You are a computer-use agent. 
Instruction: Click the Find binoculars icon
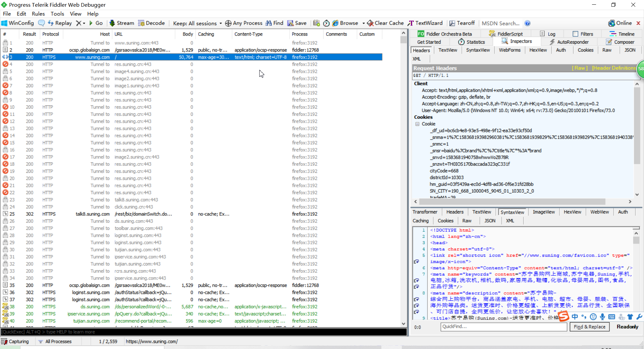[269, 23]
